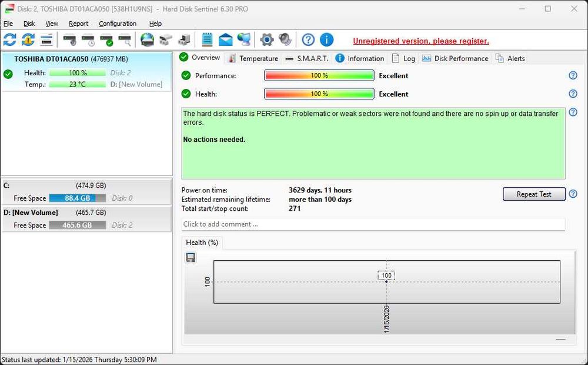Click the disk icon with magnifying glass
Image resolution: width=588 pixels, height=365 pixels.
[x=125, y=39]
